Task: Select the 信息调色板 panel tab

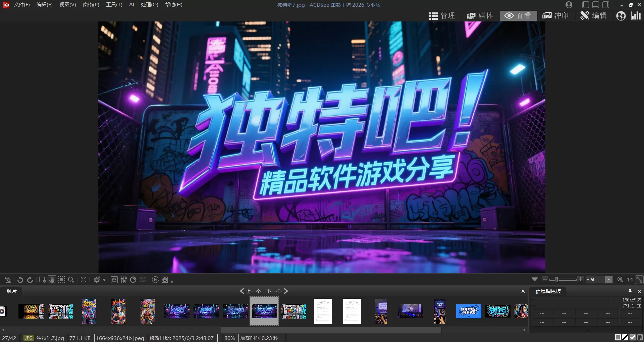Action: pos(548,291)
